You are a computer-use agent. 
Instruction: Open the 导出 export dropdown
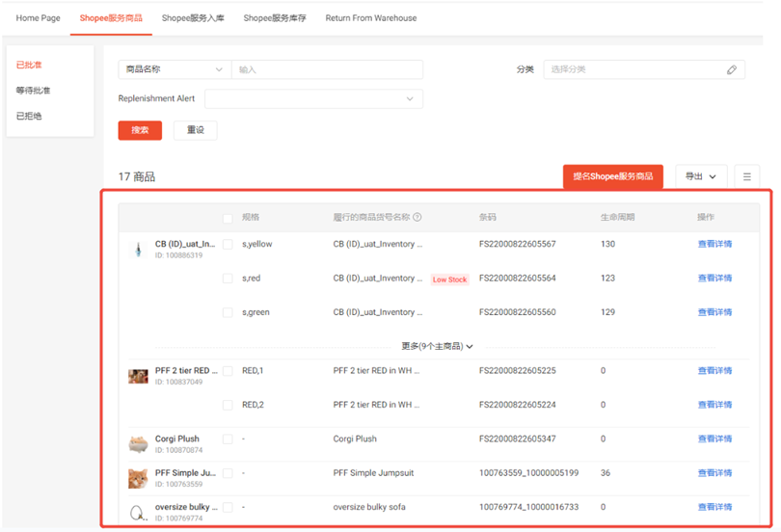[x=701, y=176]
